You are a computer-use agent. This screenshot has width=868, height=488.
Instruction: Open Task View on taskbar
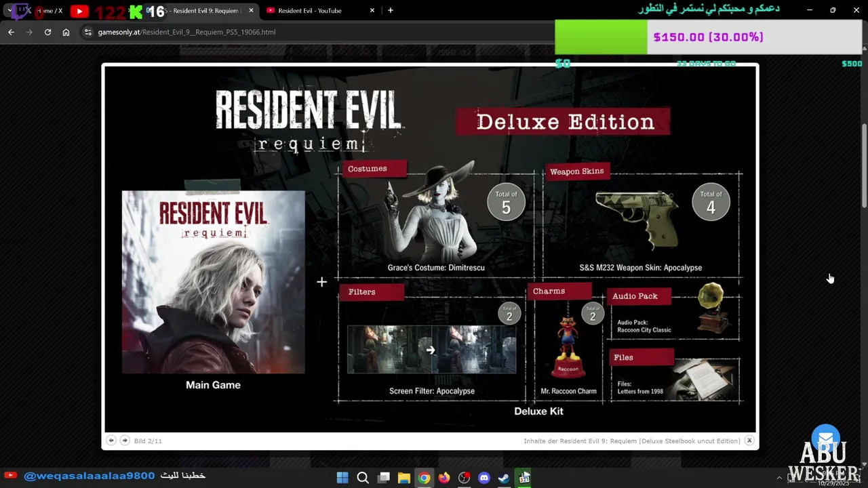(384, 478)
